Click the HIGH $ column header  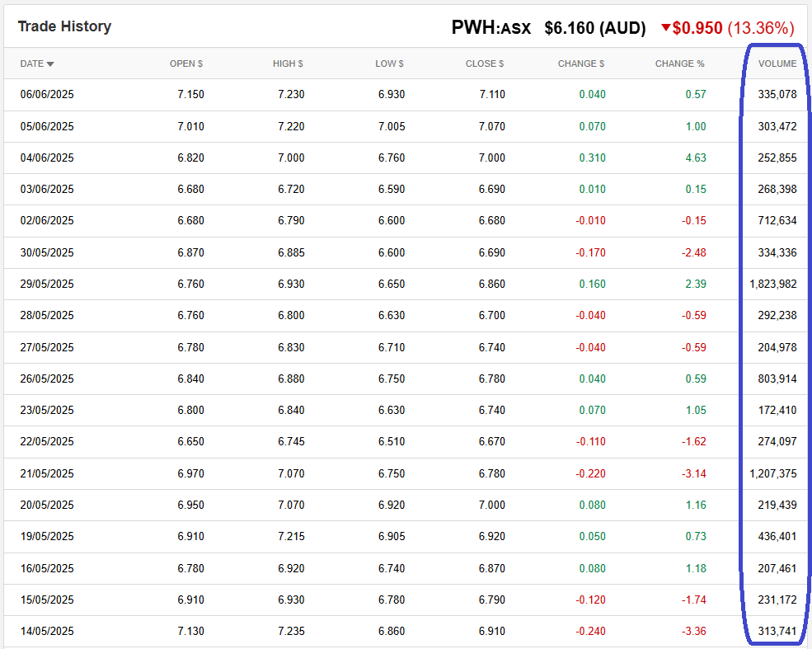tap(288, 63)
